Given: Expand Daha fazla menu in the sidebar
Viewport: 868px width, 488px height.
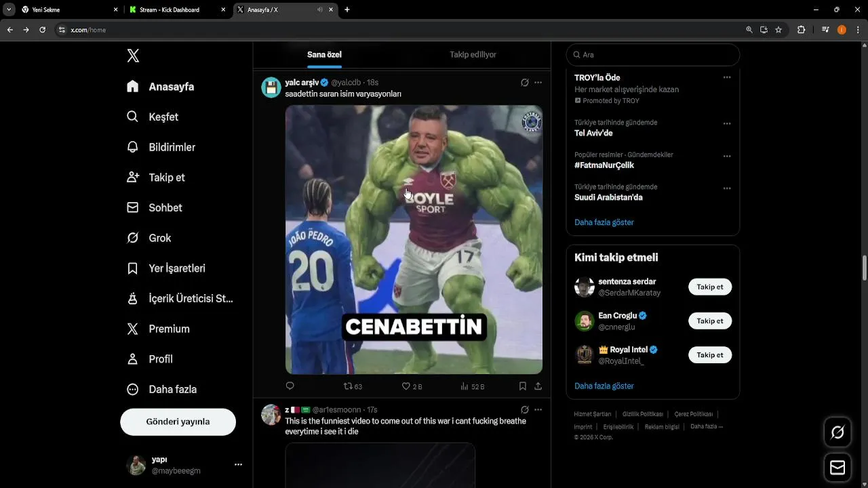Looking at the screenshot, I should click(x=162, y=390).
